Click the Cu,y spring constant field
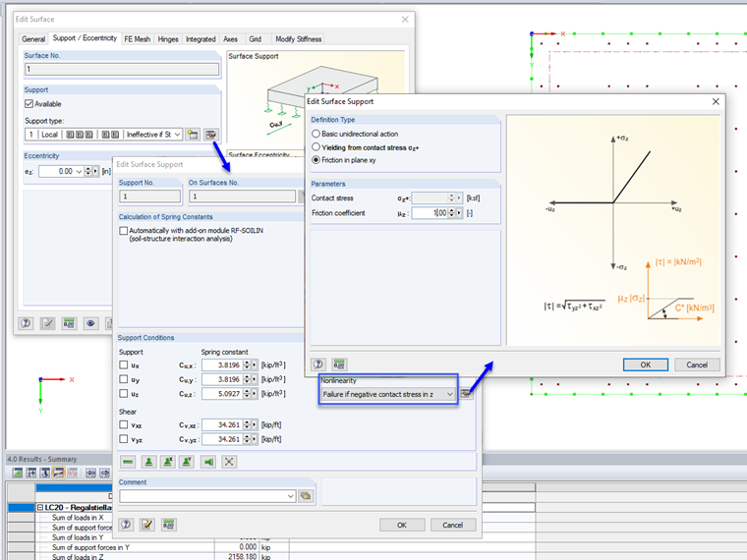Image resolution: width=747 pixels, height=560 pixels. coord(222,379)
